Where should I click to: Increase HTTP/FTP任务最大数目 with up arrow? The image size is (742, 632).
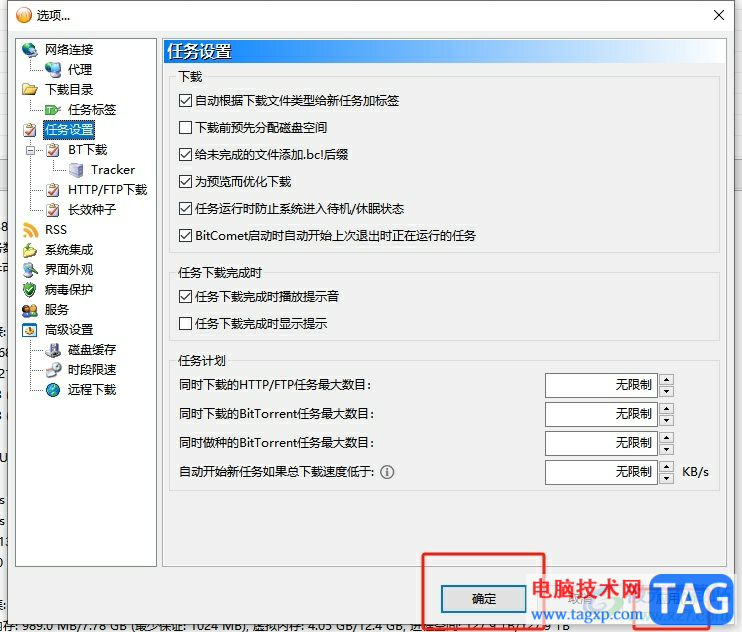pos(667,379)
